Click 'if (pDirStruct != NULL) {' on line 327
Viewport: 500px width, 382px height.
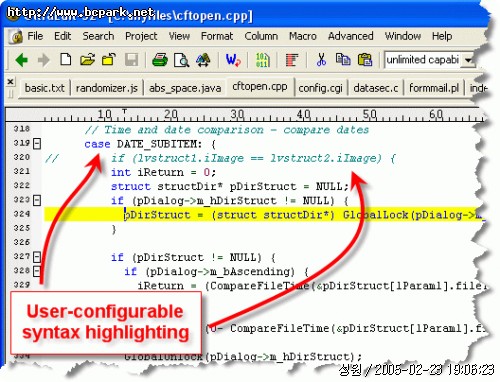[193, 257]
